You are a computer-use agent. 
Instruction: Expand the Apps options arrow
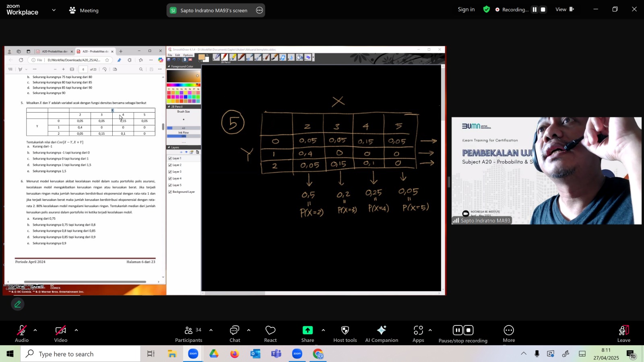point(430,330)
